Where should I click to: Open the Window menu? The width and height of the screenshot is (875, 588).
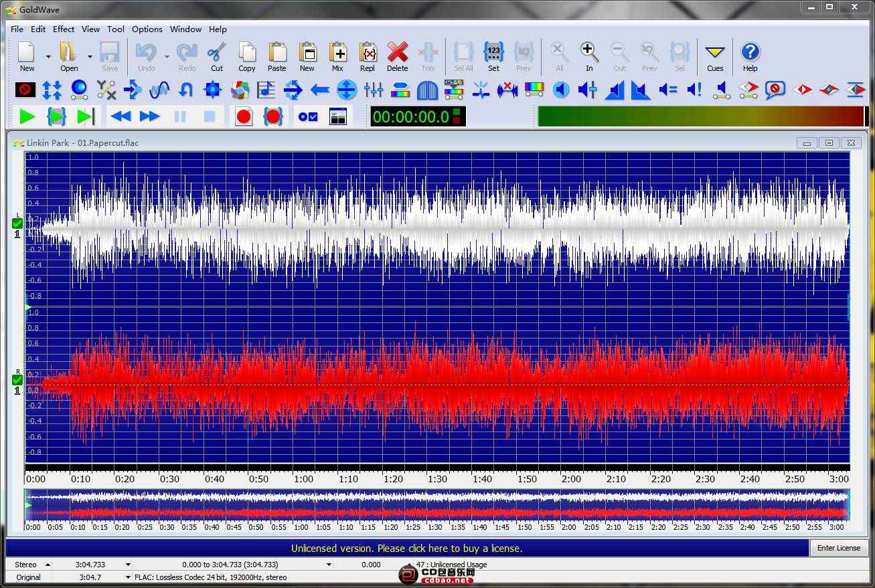coord(185,29)
